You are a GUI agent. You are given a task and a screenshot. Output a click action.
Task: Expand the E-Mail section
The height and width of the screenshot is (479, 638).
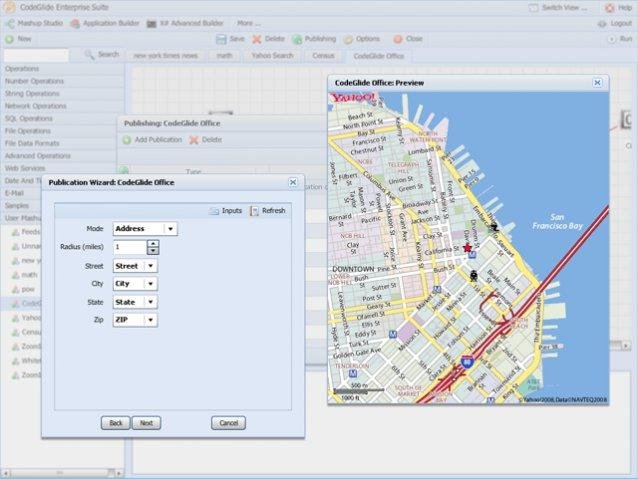pos(21,193)
